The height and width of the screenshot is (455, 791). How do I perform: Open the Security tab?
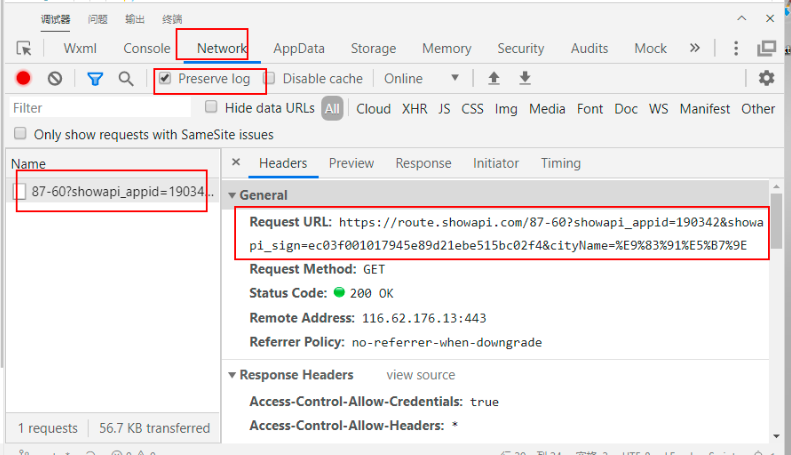[521, 48]
